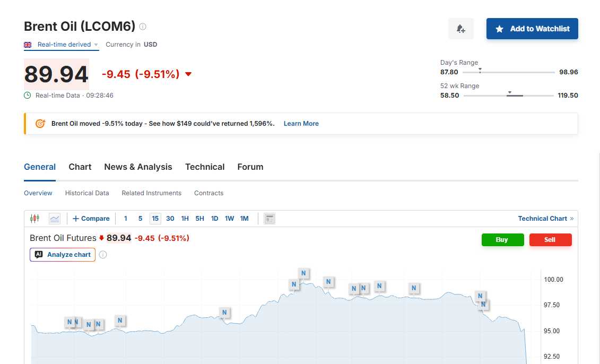This screenshot has width=600, height=364.
Task: Click the 52 wk Range slider bar
Action: click(x=508, y=96)
